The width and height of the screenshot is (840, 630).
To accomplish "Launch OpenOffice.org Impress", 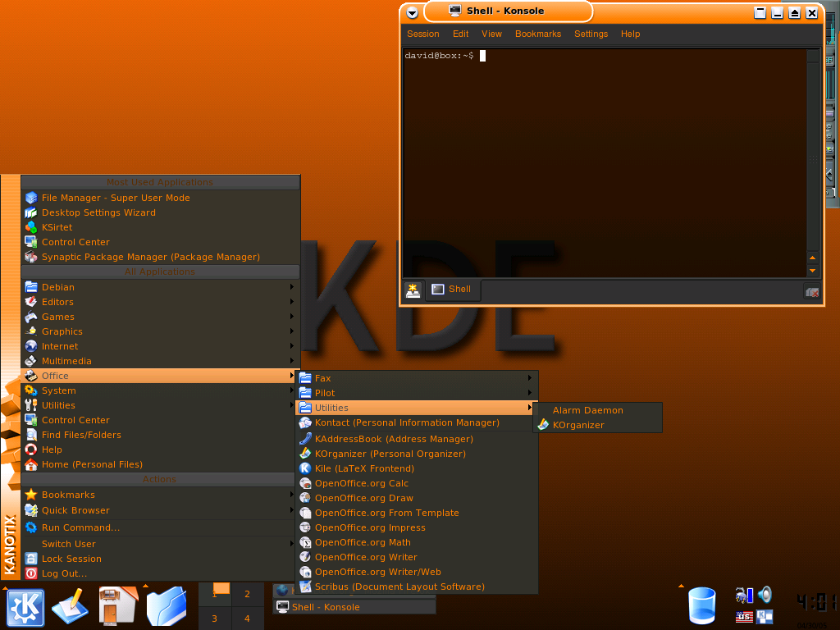I will (416, 527).
